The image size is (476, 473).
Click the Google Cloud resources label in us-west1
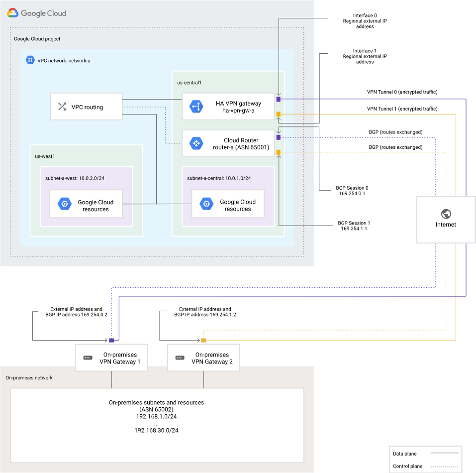[x=95, y=206]
